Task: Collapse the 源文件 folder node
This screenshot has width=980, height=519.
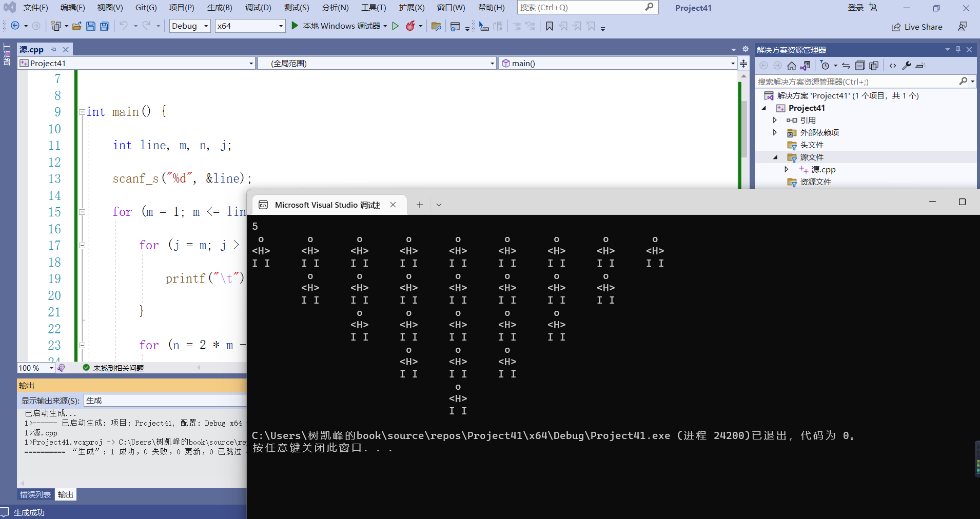Action: click(x=775, y=157)
